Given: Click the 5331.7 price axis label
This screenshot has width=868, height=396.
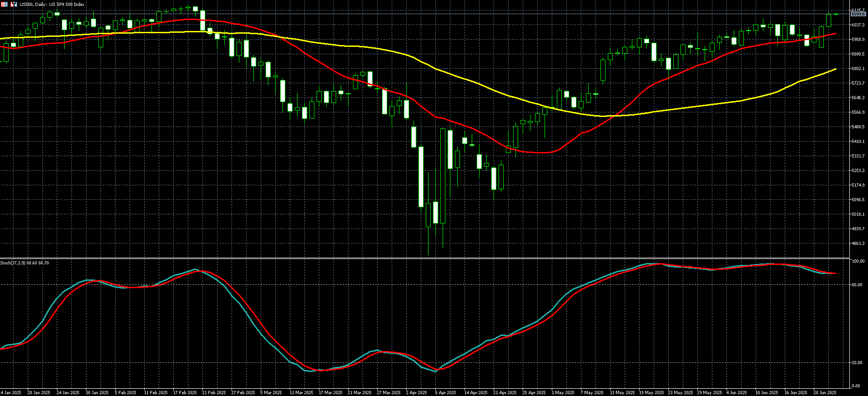Looking at the screenshot, I should tap(858, 156).
